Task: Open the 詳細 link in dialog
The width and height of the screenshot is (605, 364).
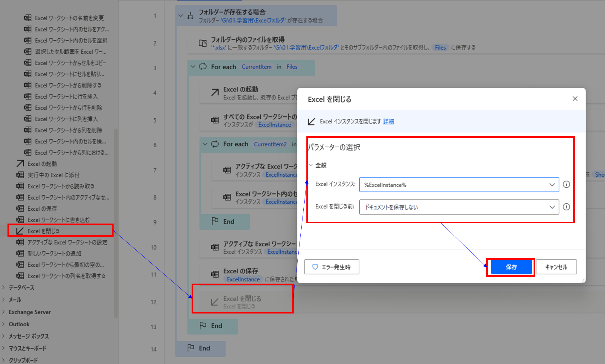Action: point(388,121)
